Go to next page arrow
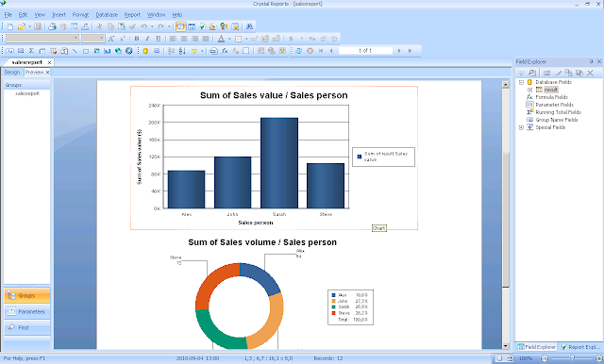This screenshot has width=604, height=364. pos(399,51)
